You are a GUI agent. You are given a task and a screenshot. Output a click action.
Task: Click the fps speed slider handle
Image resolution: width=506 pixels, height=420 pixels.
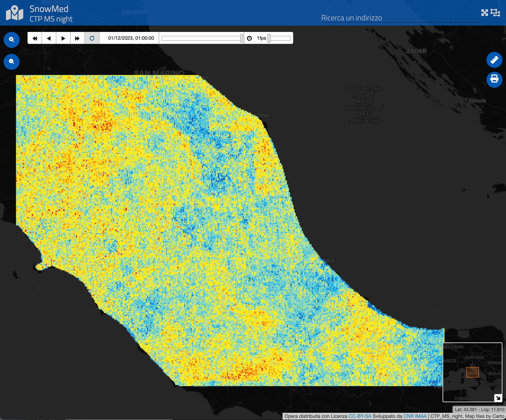click(x=269, y=38)
